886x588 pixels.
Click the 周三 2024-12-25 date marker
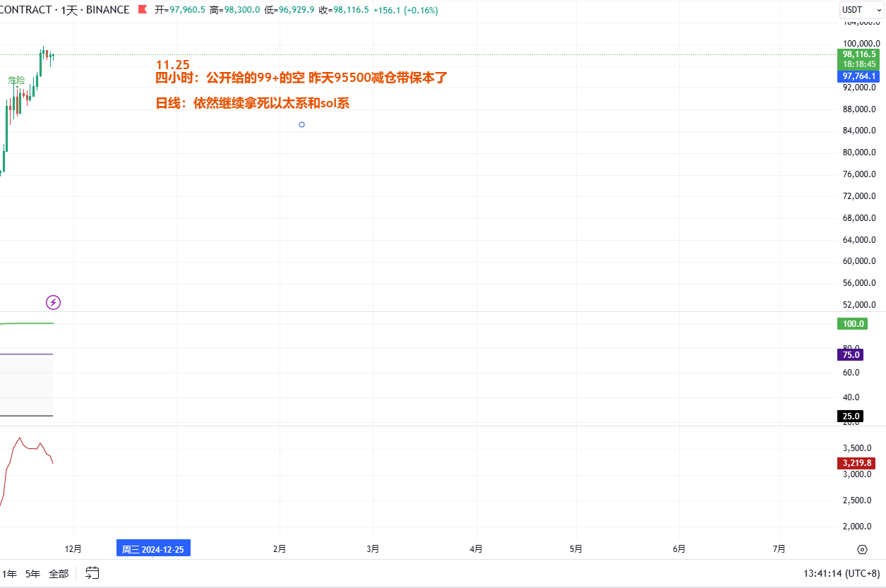153,549
